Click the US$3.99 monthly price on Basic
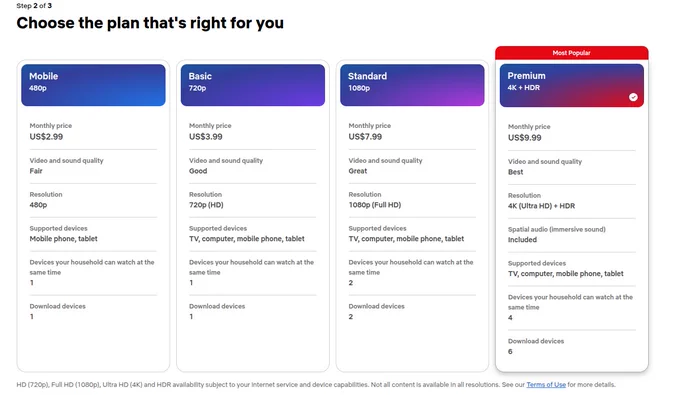 click(206, 137)
